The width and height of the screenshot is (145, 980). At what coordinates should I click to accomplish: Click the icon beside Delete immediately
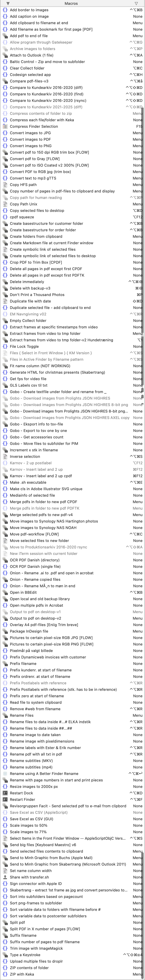tap(5, 282)
